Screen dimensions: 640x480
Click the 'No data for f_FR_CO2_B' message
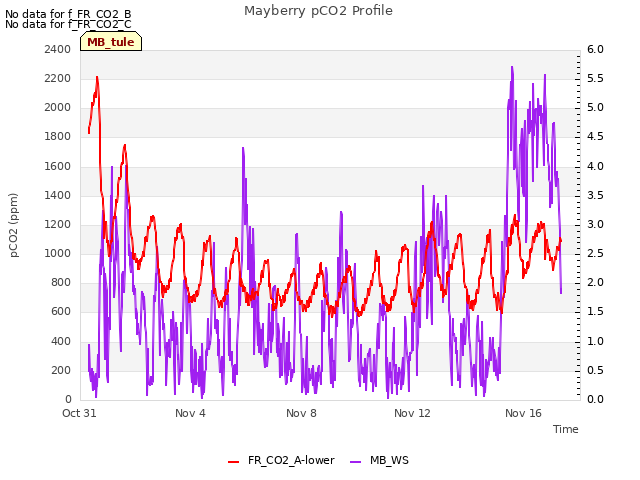tap(68, 14)
